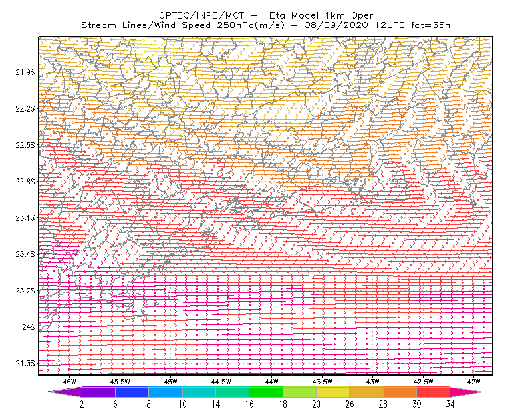Image resolution: width=532 pixels, height=411 pixels.
Task: Select the bright green legend segment (16–18)
Action: coord(266,392)
